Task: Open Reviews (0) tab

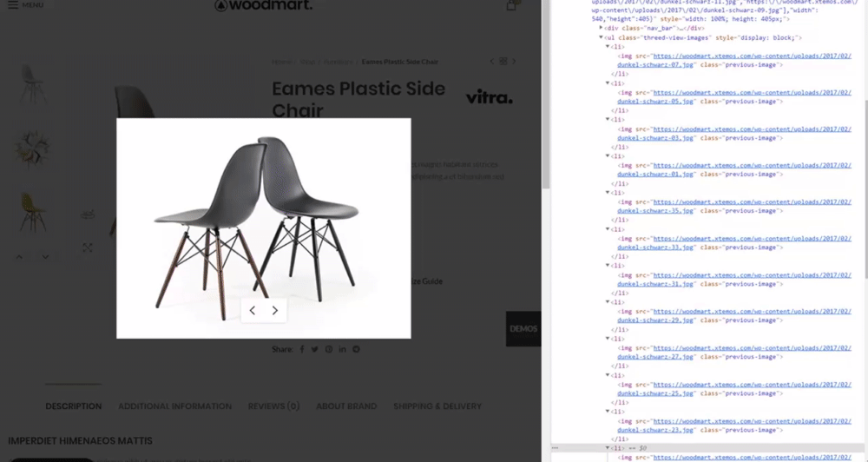Action: (274, 406)
